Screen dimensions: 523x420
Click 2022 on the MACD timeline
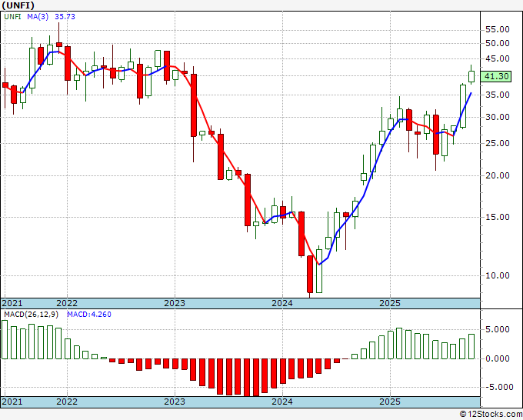[x=67, y=402]
